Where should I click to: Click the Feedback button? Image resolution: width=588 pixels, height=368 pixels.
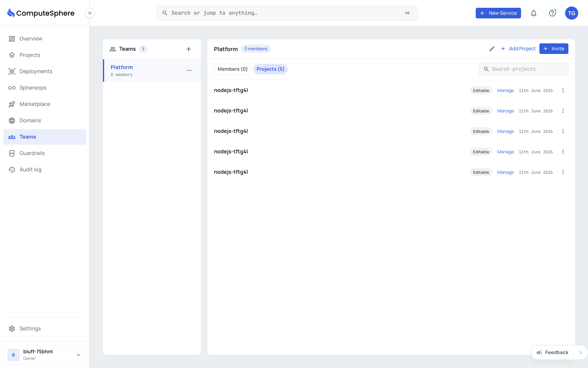552,352
